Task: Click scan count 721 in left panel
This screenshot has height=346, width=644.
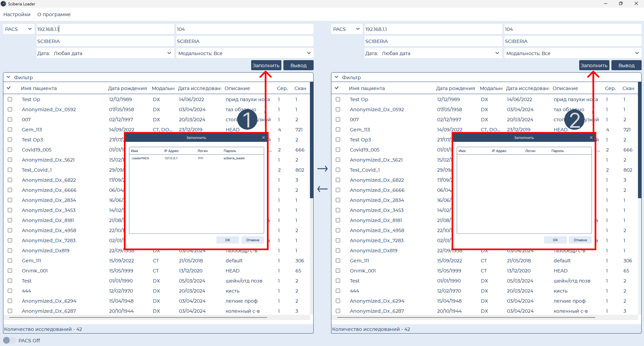Action: [299, 130]
